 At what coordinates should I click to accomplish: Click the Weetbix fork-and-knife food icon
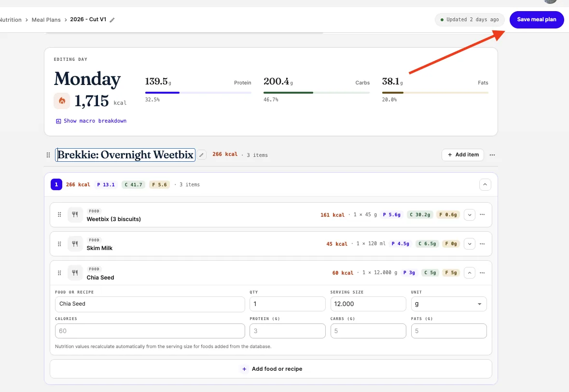click(75, 214)
